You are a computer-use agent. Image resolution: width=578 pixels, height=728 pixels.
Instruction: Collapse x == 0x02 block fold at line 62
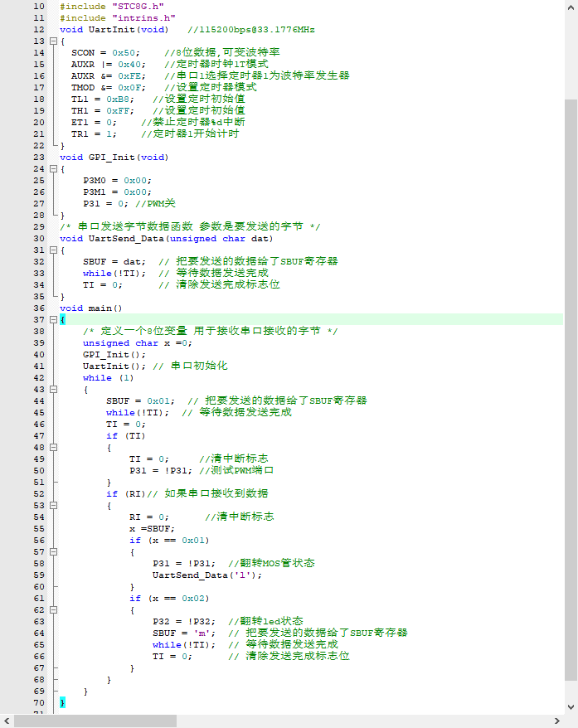(x=53, y=609)
